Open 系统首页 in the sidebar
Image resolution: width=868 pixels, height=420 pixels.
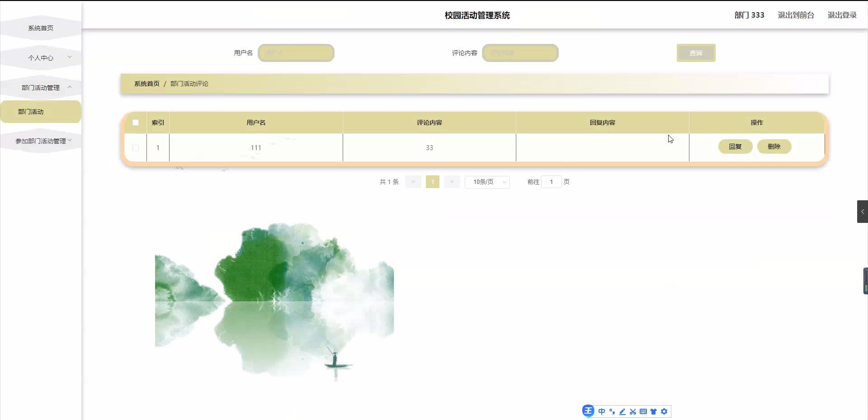(x=41, y=28)
